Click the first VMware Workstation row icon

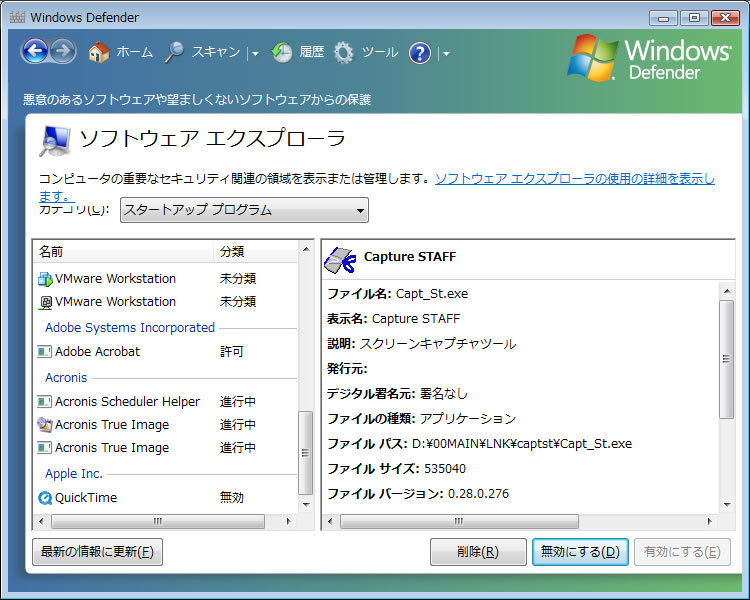[45, 279]
